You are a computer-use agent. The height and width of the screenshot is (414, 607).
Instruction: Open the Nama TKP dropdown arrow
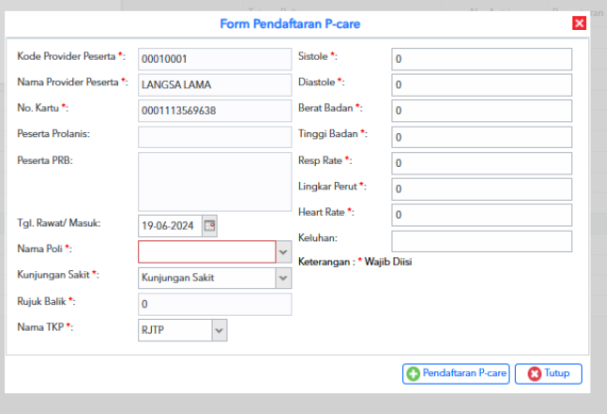click(219, 330)
